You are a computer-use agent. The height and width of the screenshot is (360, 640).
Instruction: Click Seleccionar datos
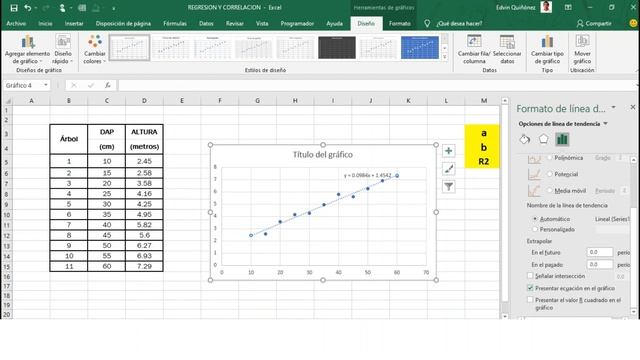click(507, 49)
